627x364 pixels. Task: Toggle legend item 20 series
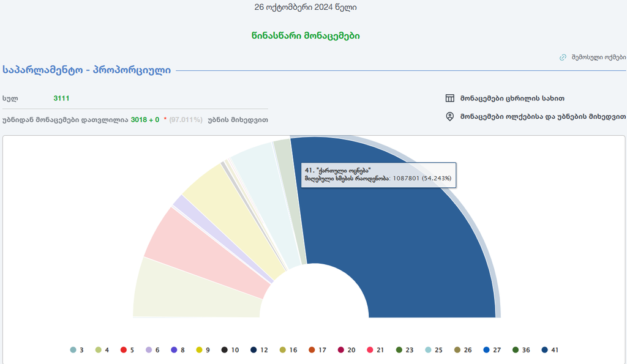click(347, 350)
